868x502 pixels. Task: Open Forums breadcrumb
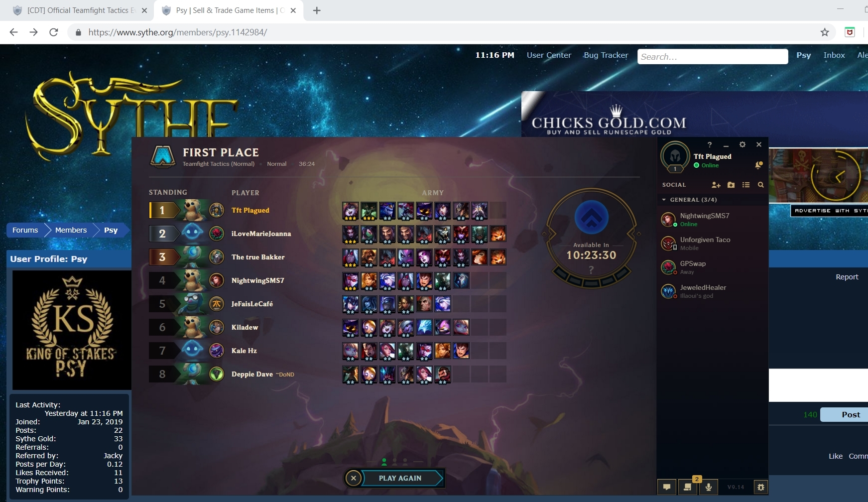[25, 230]
